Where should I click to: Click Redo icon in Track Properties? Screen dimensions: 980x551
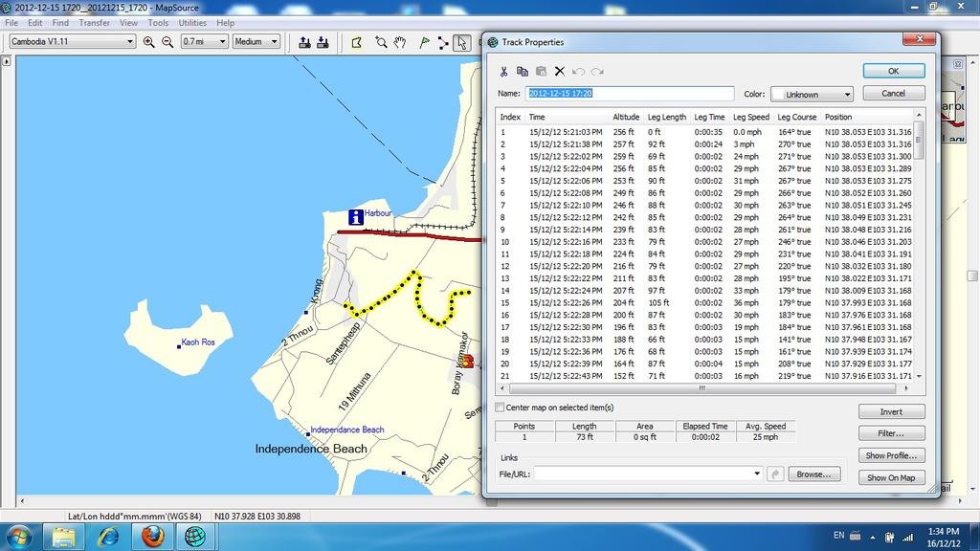597,71
